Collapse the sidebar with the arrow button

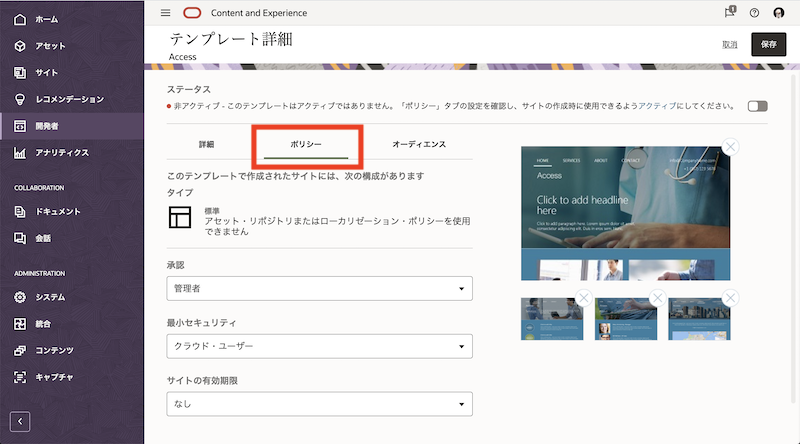coord(21,421)
